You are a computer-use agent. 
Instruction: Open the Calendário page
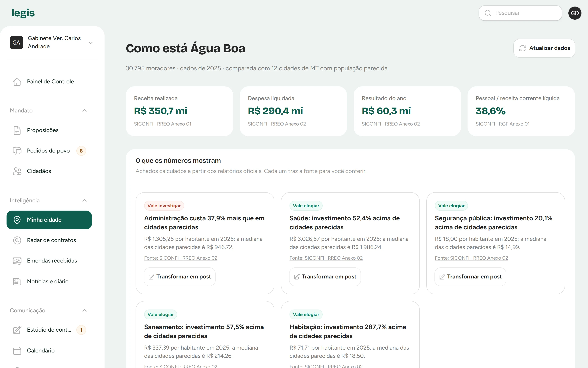pos(49,350)
